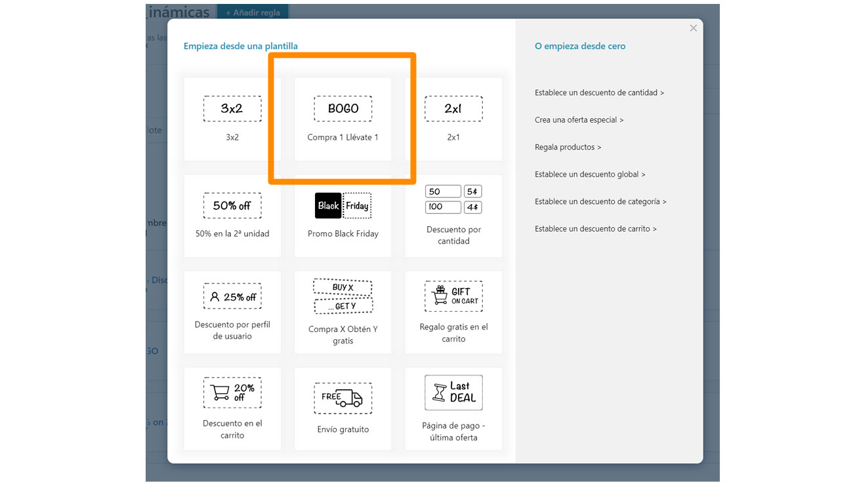Open 'Crea una oferta especial' option
Viewport: 853px width, 504px height.
tap(579, 120)
